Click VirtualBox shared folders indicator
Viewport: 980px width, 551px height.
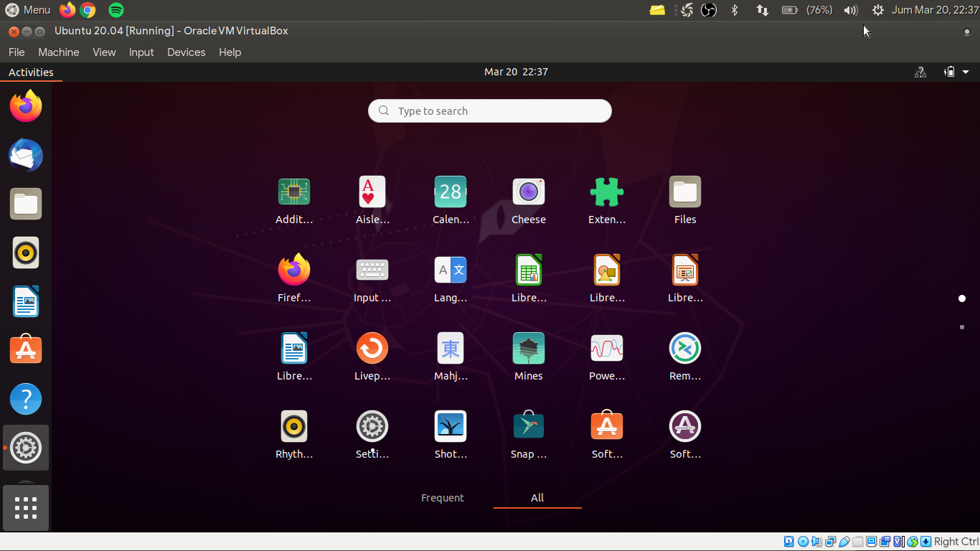(857, 542)
